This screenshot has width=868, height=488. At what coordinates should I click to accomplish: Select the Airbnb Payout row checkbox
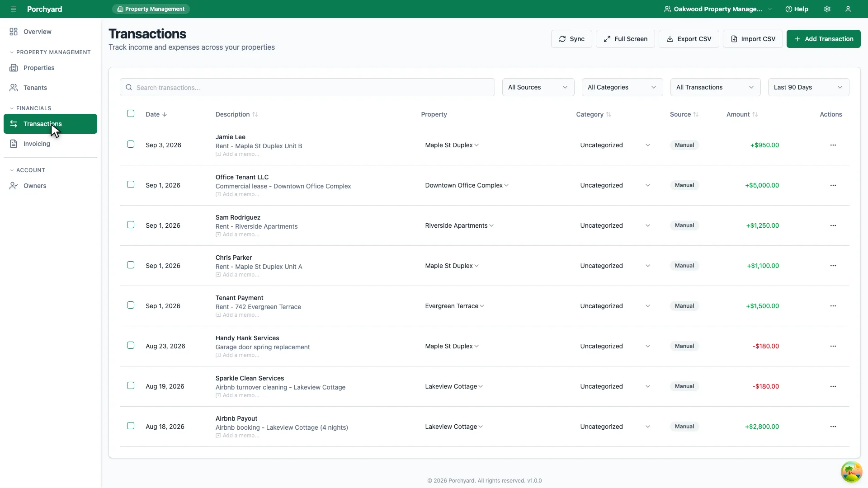tap(131, 426)
